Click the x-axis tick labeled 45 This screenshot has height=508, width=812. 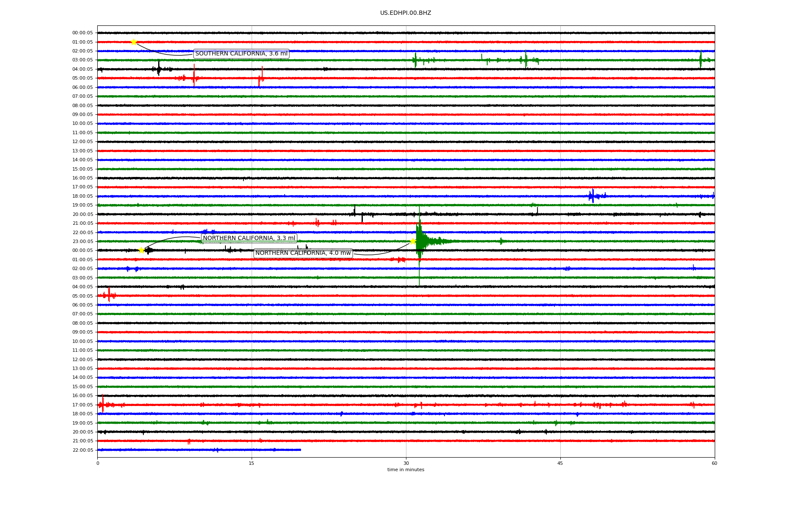point(560,463)
